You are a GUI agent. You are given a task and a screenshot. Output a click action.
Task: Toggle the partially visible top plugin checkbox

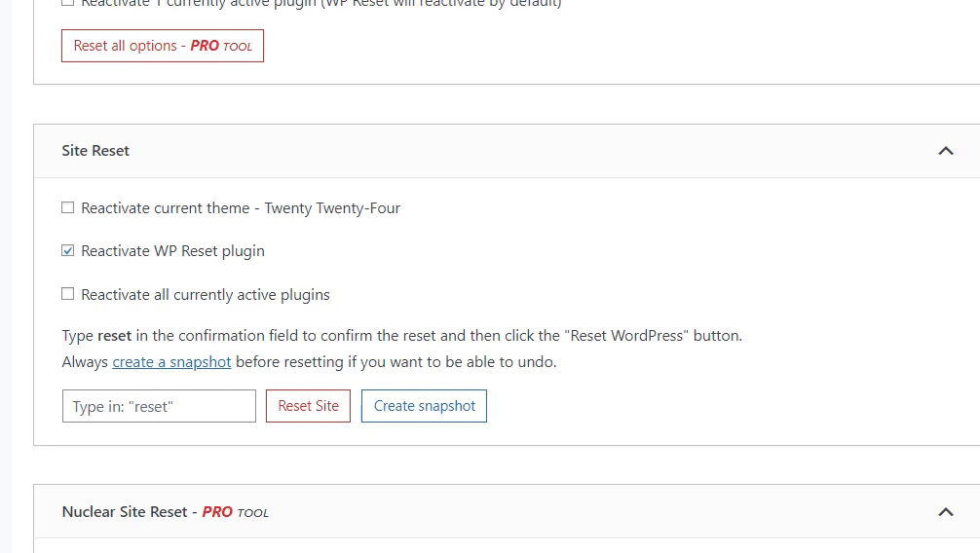[x=67, y=3]
